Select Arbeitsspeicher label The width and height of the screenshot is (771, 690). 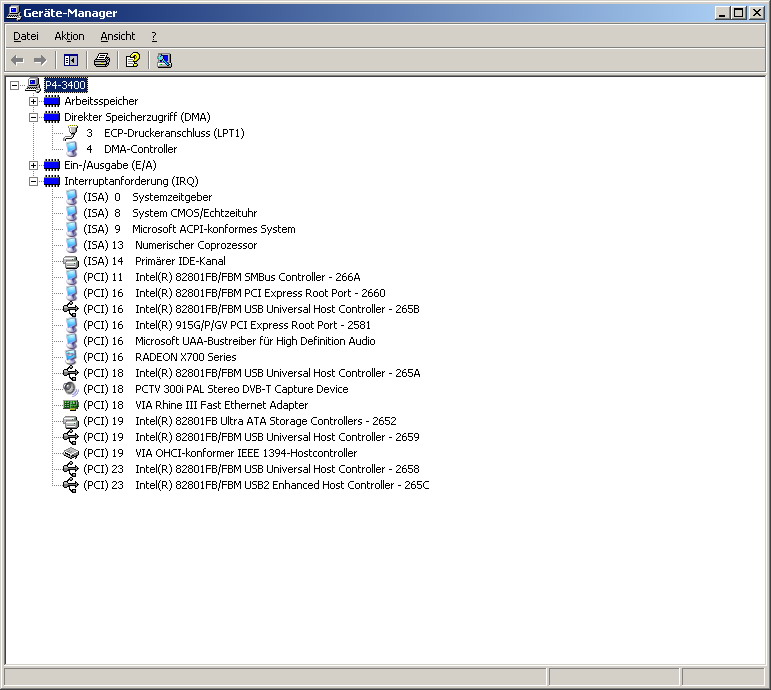(101, 101)
